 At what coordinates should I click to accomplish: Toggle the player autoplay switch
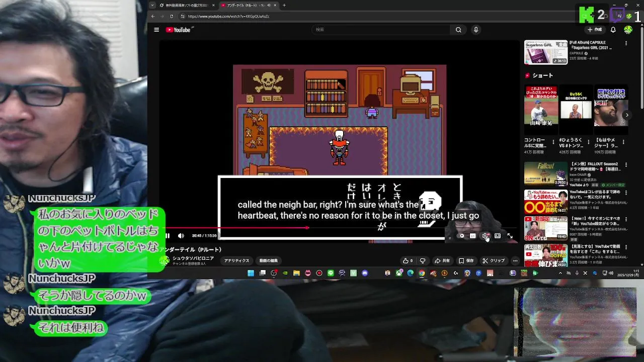[461, 235]
